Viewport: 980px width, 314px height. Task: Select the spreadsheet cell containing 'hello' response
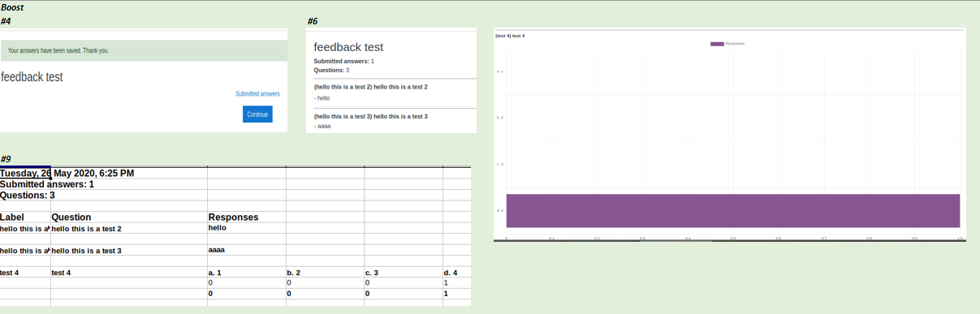point(247,228)
